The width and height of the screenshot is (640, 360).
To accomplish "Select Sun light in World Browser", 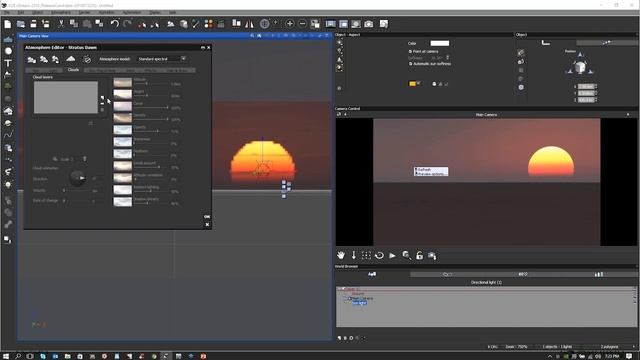I will click(359, 303).
